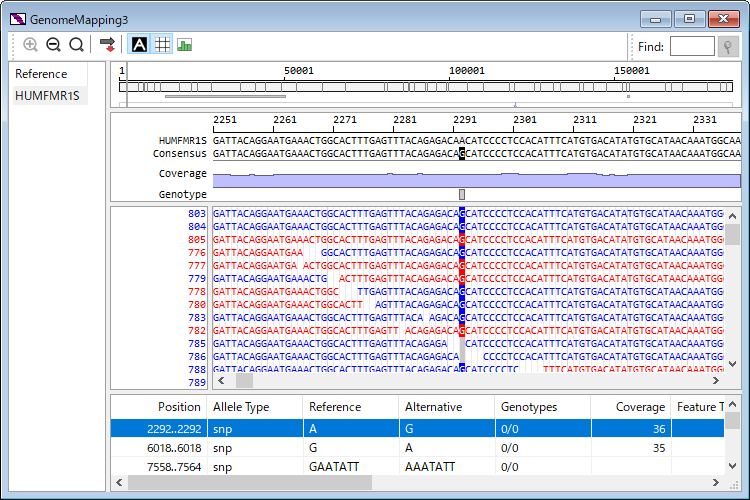Screen dimensions: 750x500
Task: Click the zoom out magnifier icon
Action: pos(53,45)
